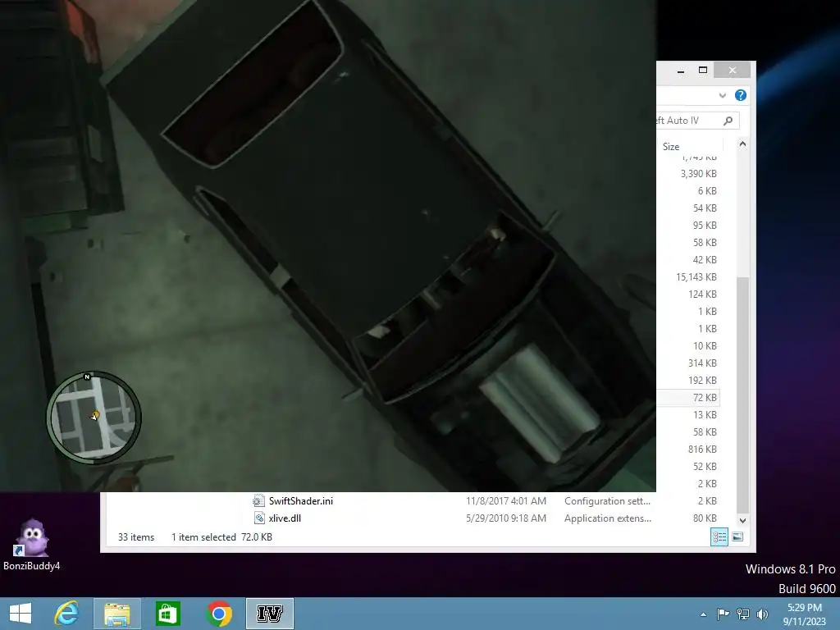Click the 15,143 KB size cell
Screen dimensions: 840x630
pyautogui.click(x=696, y=277)
